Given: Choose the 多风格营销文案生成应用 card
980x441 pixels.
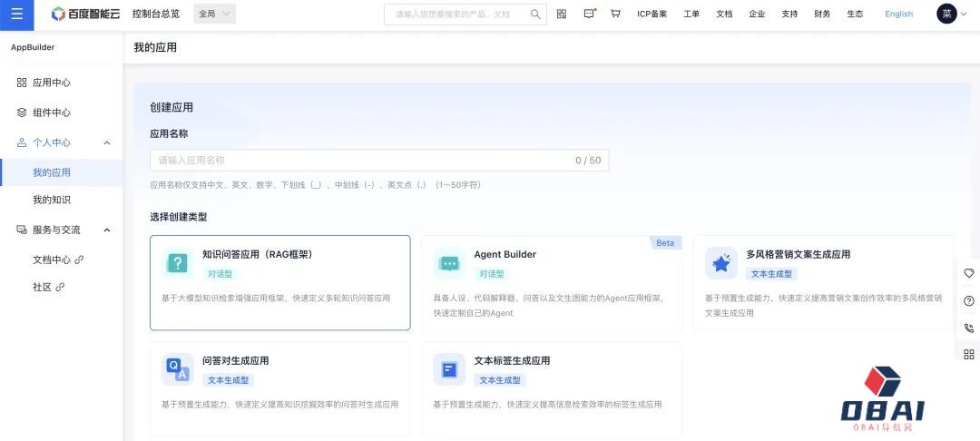Looking at the screenshot, I should pyautogui.click(x=823, y=282).
